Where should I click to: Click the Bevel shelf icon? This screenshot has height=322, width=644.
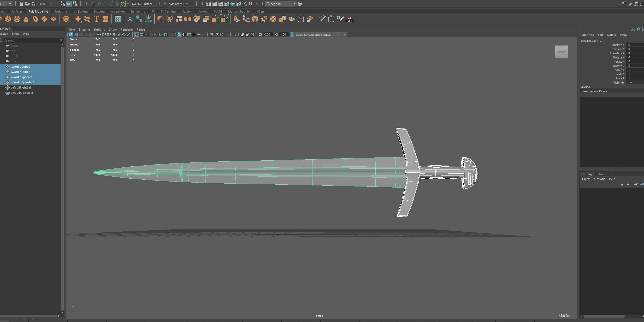[x=255, y=19]
